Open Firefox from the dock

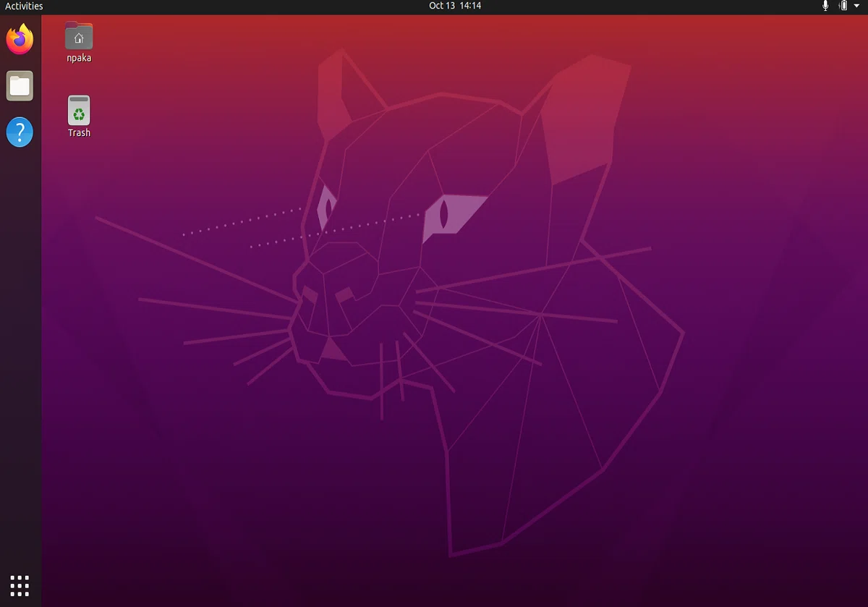point(20,39)
